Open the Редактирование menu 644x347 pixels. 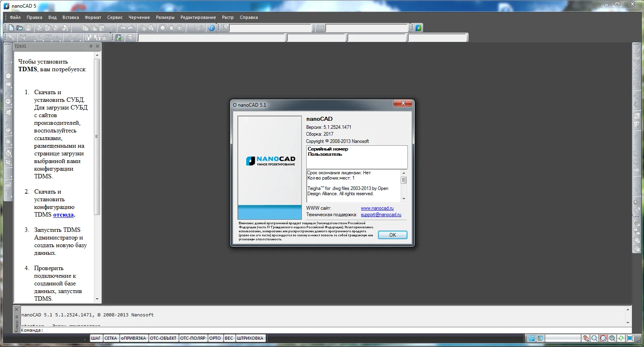click(x=198, y=17)
